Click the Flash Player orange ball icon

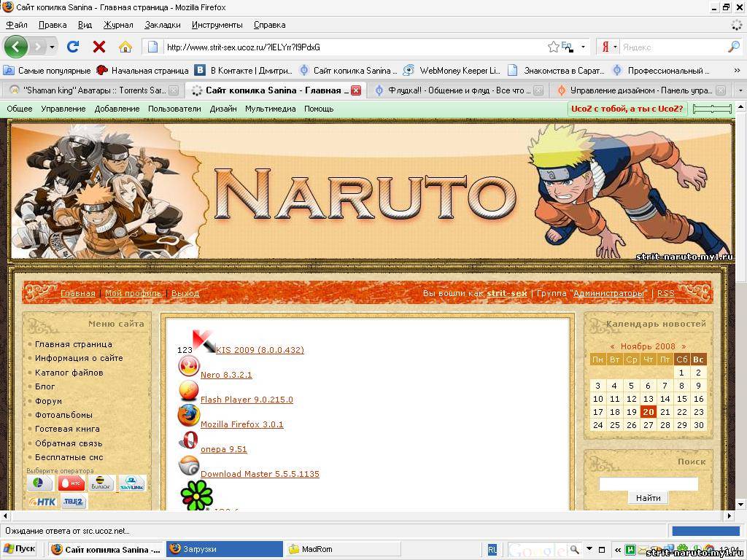pos(189,391)
